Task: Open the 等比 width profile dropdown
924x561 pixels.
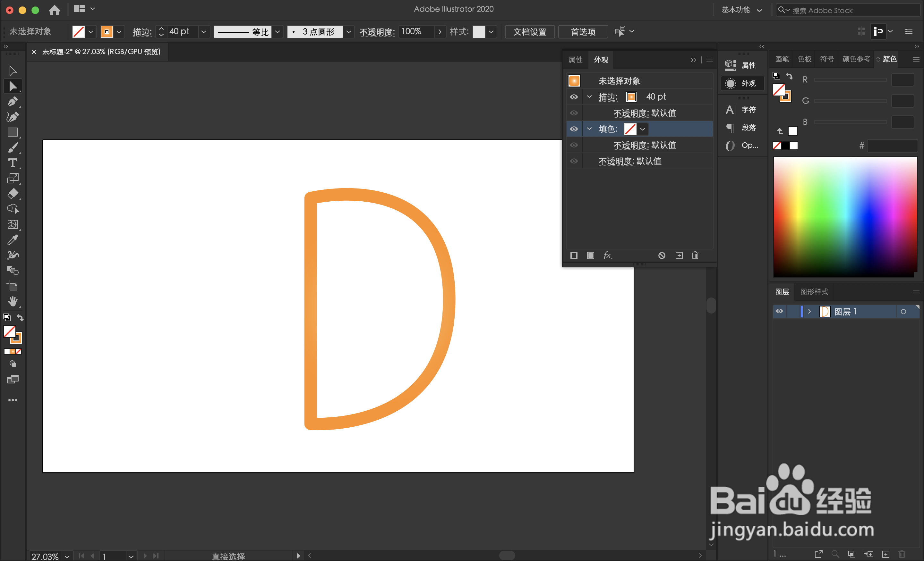Action: coord(278,31)
